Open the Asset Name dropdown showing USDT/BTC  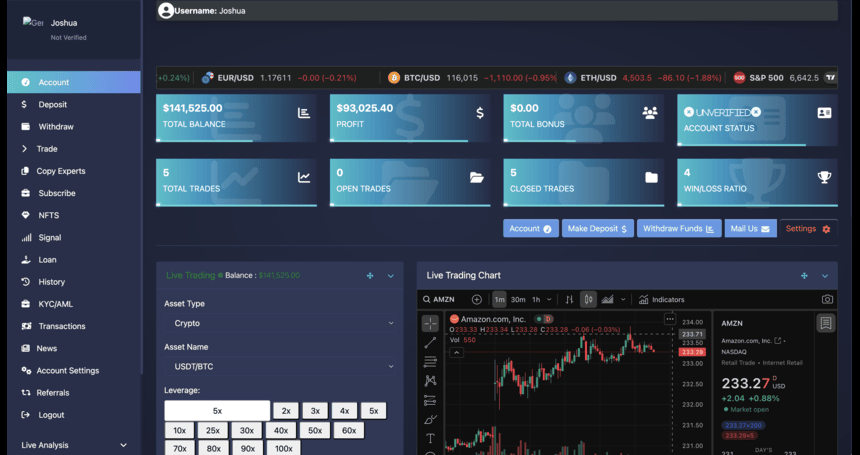pos(279,367)
